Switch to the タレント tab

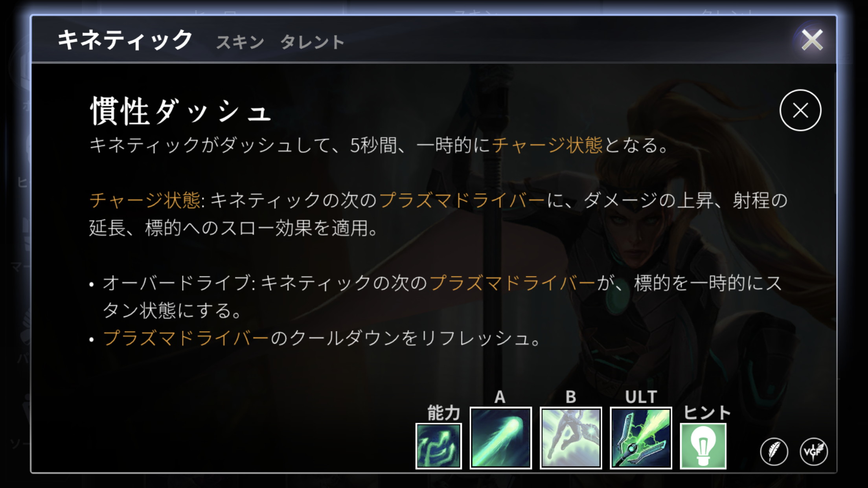click(x=312, y=42)
